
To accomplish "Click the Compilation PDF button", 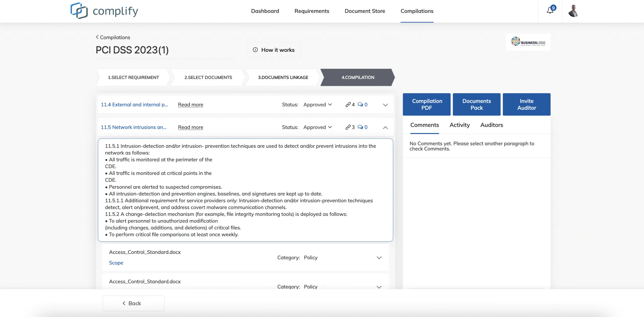I will (x=427, y=104).
